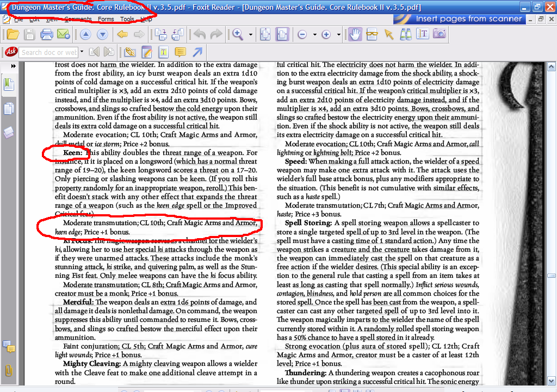Choose the Select Annotation arrow tool
This screenshot has height=392, width=557.
tap(389, 34)
